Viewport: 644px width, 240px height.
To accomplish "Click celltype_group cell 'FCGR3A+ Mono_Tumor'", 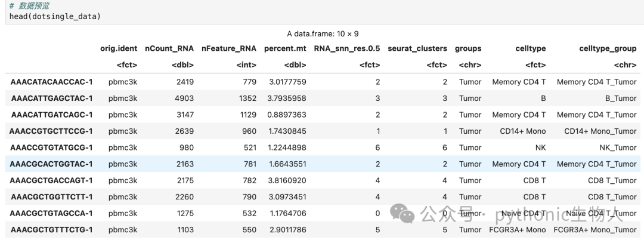I will pos(595,230).
